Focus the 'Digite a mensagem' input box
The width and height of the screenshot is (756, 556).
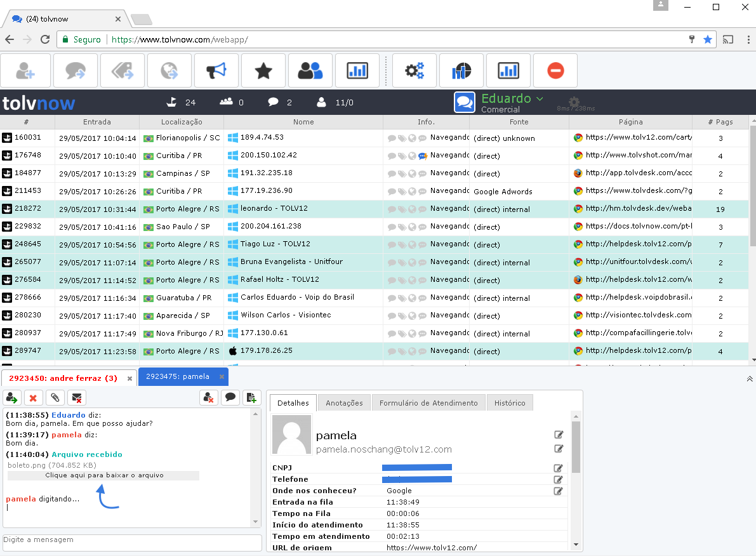tap(132, 543)
